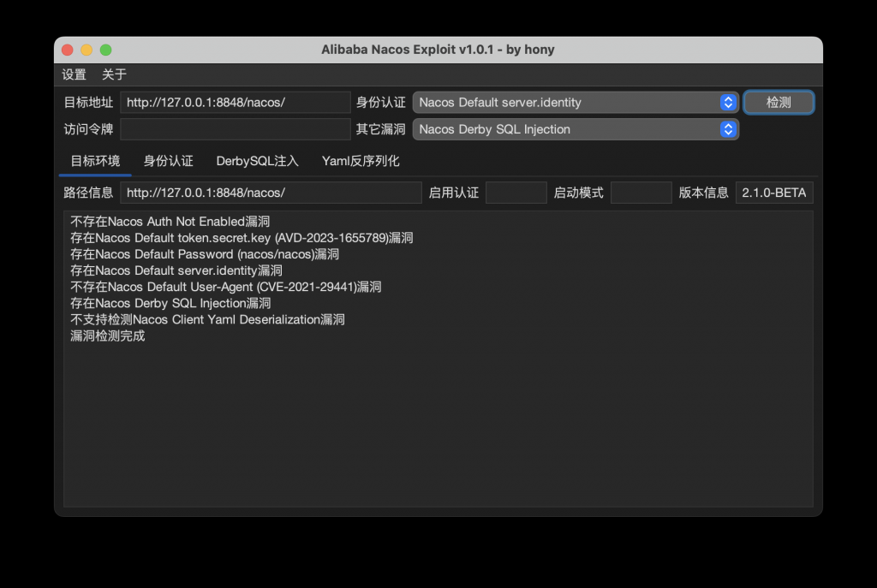Viewport: 877px width, 588px height.
Task: Click the 启动模式 empty field
Action: point(641,193)
